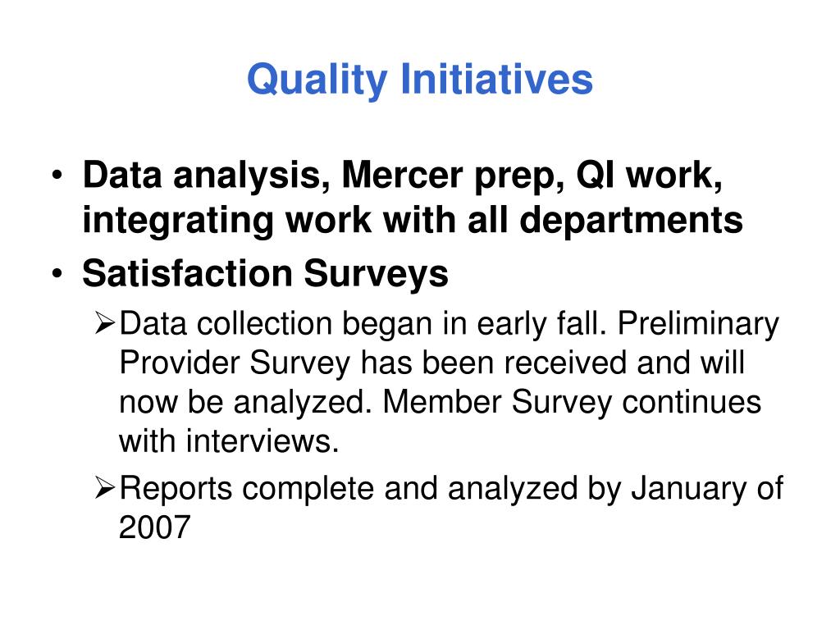Click 'Provider Survey' in the sub-bullet text
Image resolution: width=840 pixels, height=630 pixels.
[235, 363]
